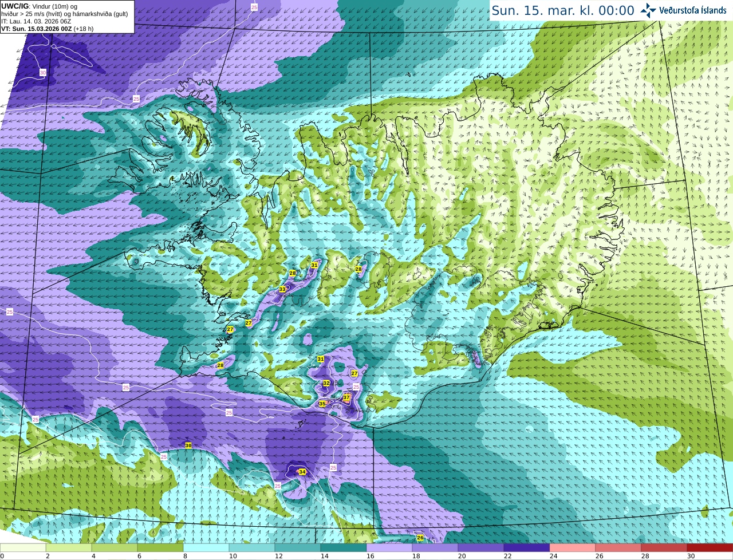
Task: Click the Veðurstofa Íslands logo
Action: [x=683, y=10]
